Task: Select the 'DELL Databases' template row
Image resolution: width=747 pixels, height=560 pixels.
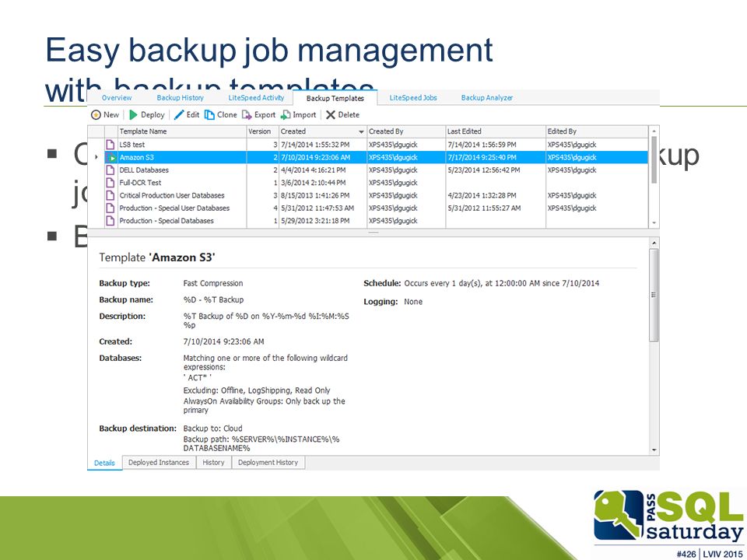Action: pyautogui.click(x=368, y=170)
